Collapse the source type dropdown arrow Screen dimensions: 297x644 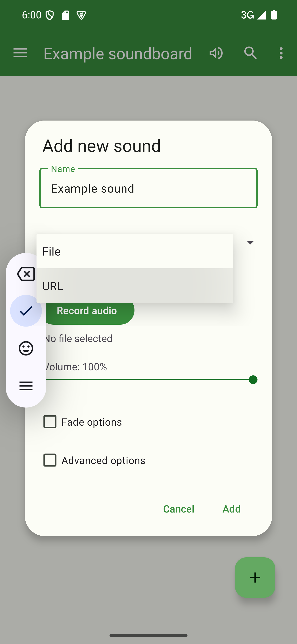click(250, 242)
